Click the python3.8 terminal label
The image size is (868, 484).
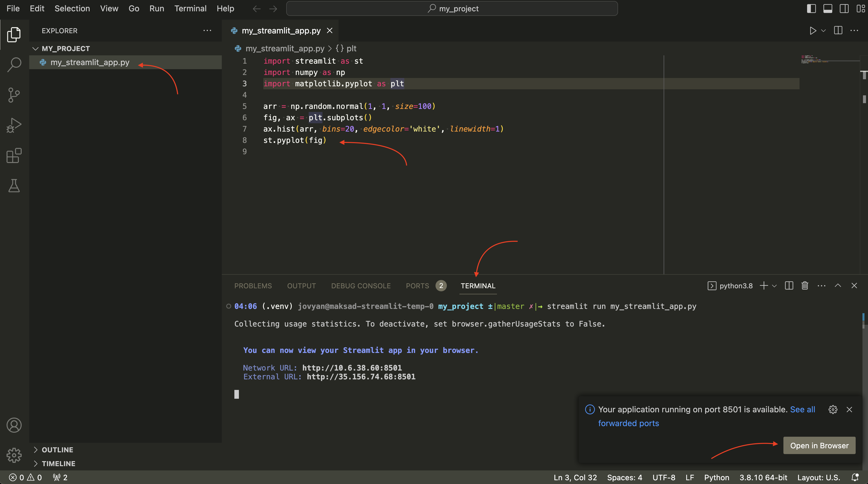pos(730,286)
